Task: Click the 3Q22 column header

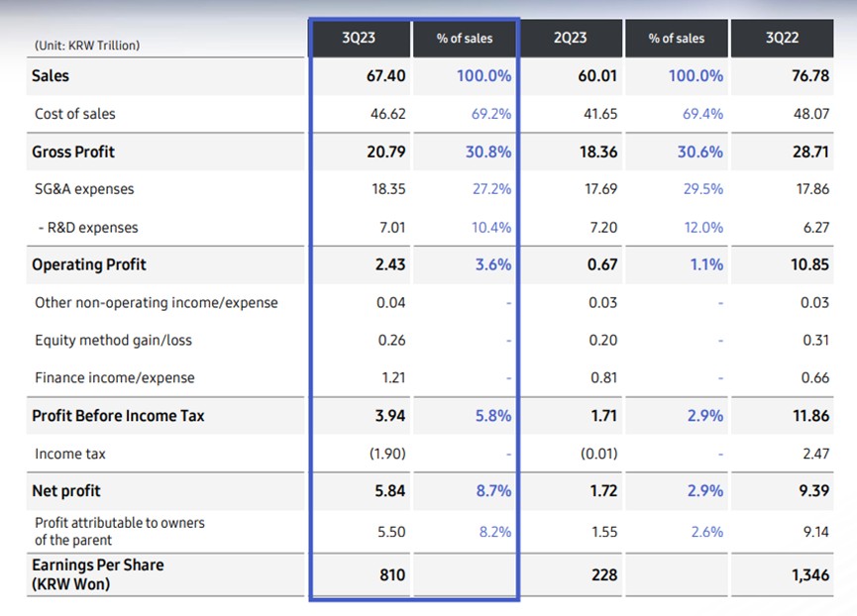Action: point(781,38)
